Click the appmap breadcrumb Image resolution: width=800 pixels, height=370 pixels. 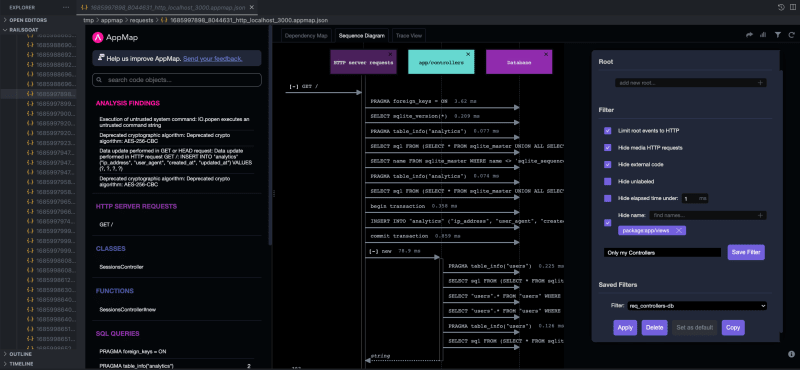click(x=111, y=20)
